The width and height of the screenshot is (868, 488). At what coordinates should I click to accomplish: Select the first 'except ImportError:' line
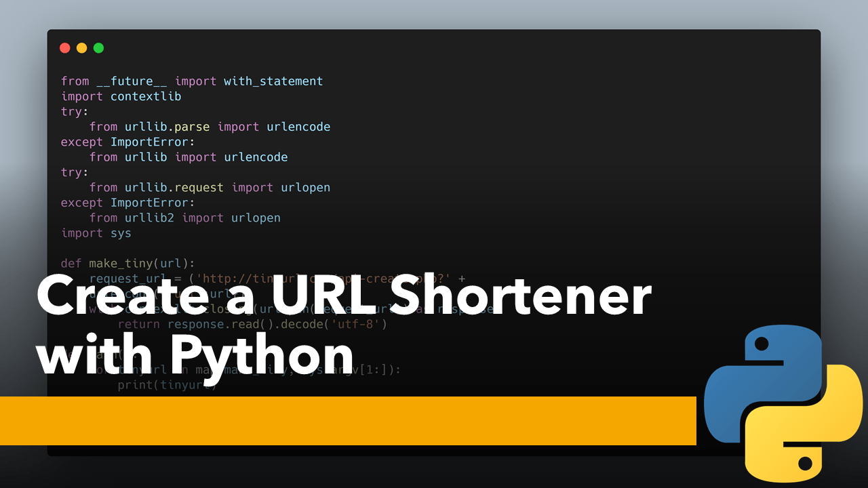127,142
